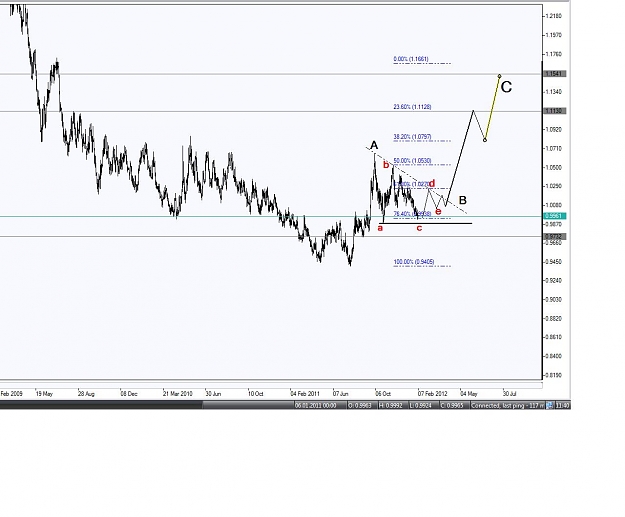Click the 1.2180 price axis label
625x517 pixels.
click(553, 16)
